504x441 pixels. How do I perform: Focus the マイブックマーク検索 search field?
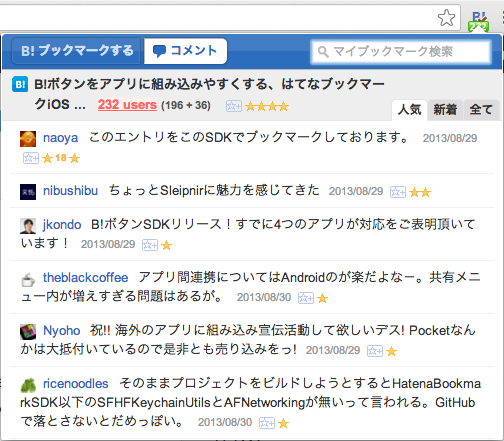click(401, 52)
